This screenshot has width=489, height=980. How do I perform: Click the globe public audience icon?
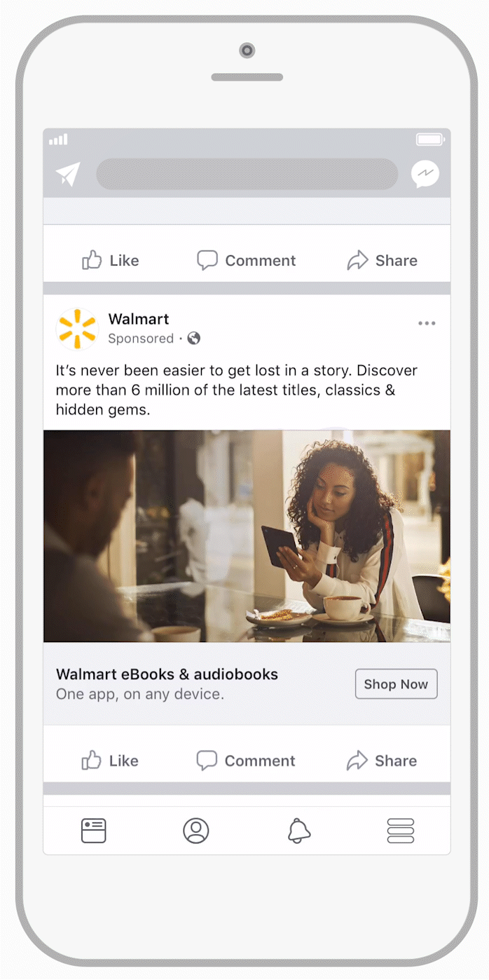pos(194,339)
